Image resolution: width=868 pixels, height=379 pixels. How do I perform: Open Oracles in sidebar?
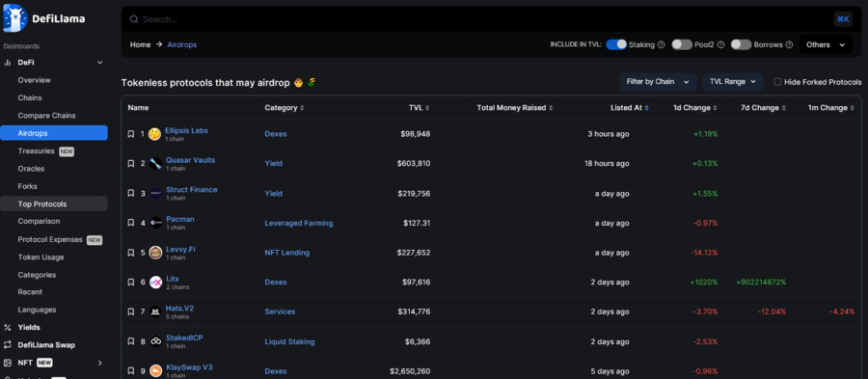click(x=31, y=169)
